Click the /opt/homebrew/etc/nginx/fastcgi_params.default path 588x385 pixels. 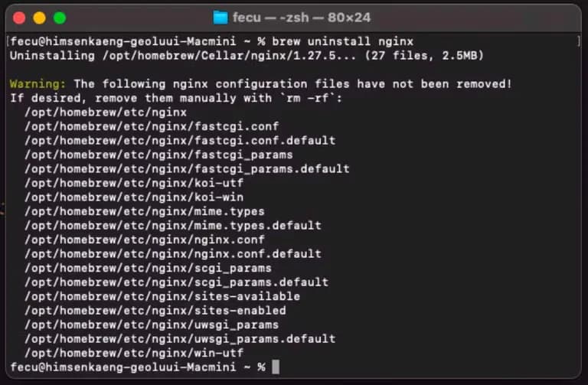pyautogui.click(x=187, y=168)
